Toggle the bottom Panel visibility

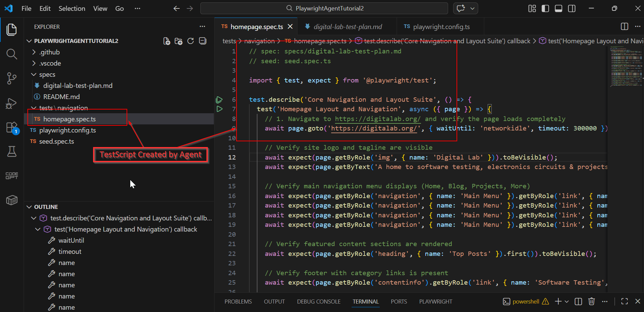[558, 8]
